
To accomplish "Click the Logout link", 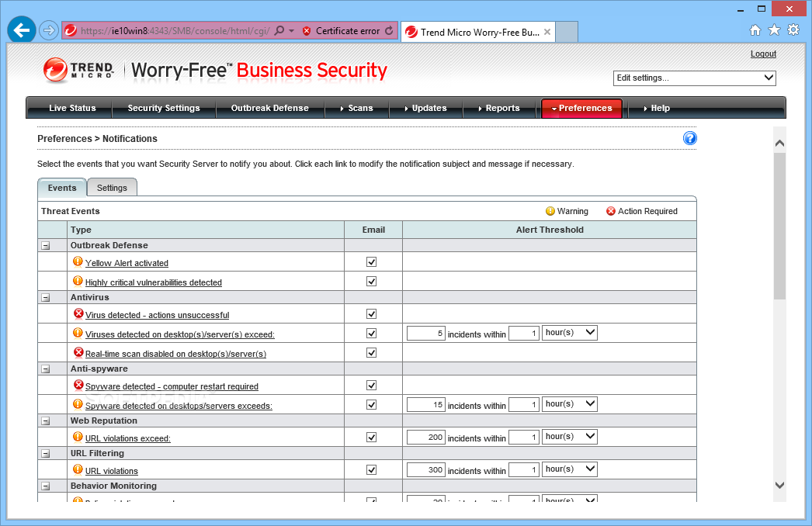I will coord(763,54).
